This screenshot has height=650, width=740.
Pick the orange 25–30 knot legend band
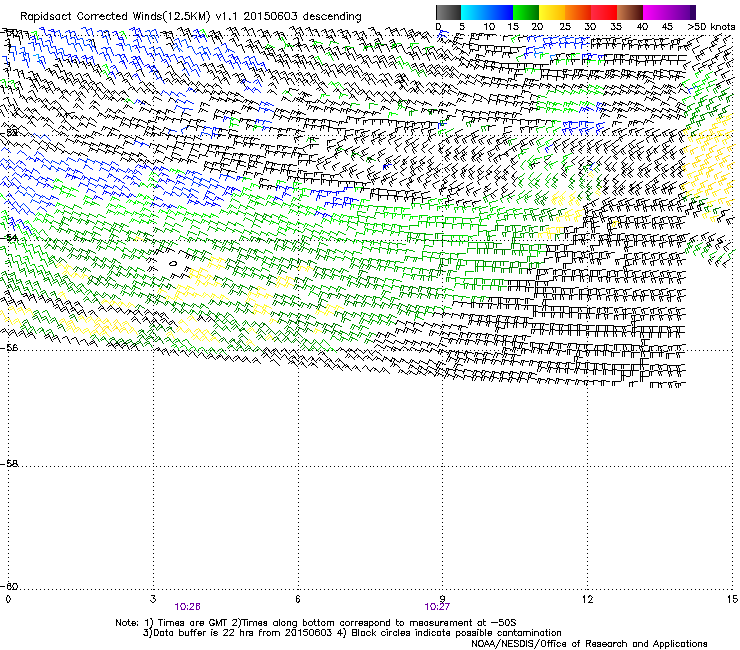tap(578, 12)
